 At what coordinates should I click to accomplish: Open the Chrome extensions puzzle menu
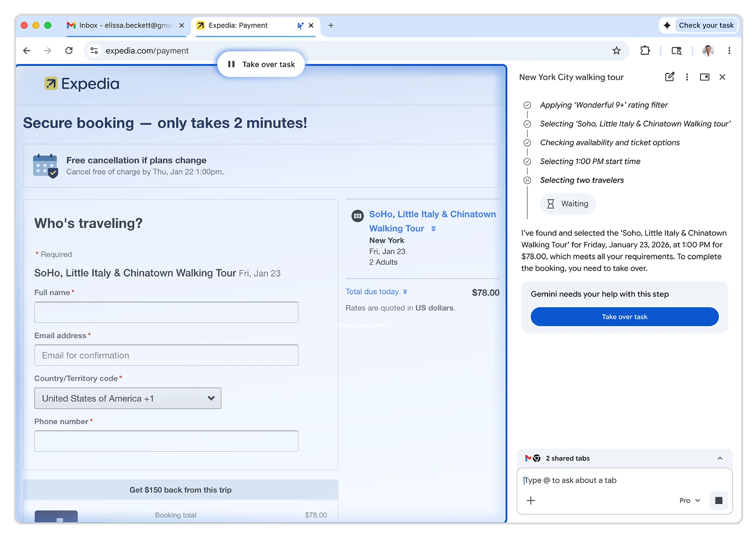point(645,51)
